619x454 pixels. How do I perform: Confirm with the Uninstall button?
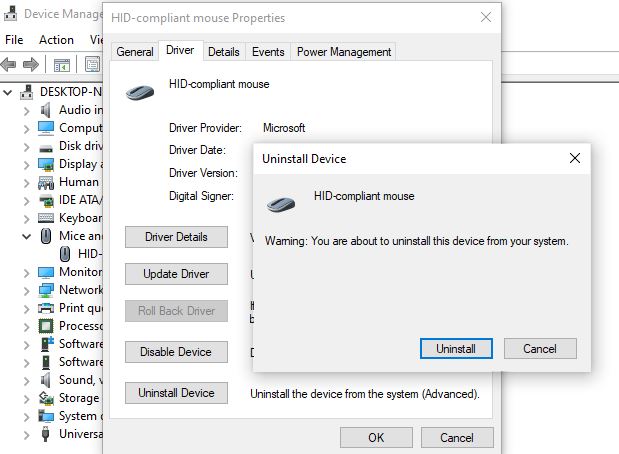[x=456, y=349]
